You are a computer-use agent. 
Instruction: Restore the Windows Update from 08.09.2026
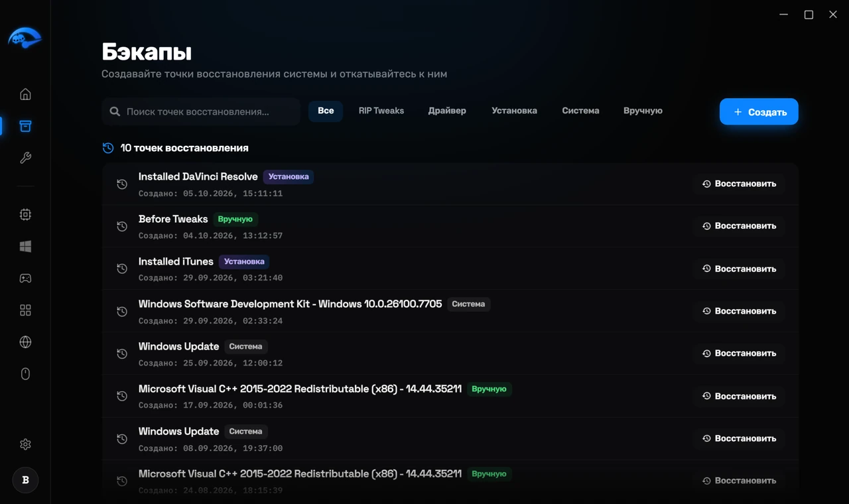[740, 438]
